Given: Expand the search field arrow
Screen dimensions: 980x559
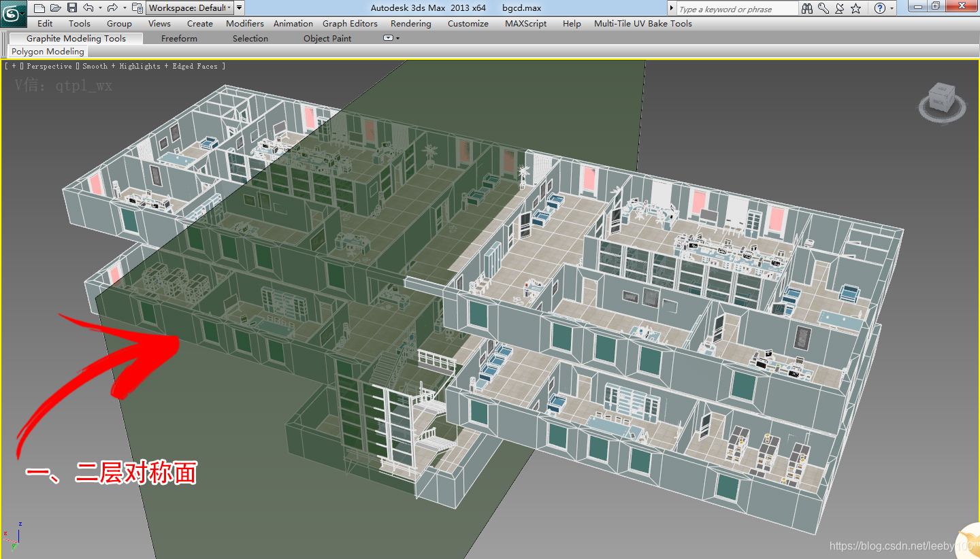Looking at the screenshot, I should 672,9.
